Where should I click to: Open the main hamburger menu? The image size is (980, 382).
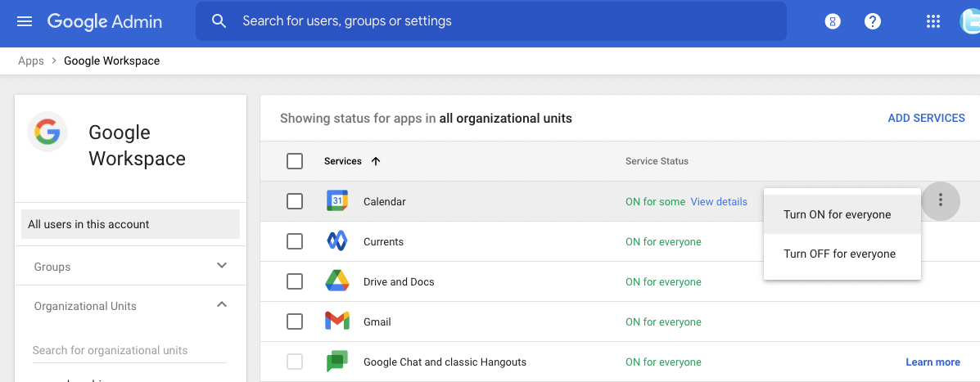pos(25,21)
